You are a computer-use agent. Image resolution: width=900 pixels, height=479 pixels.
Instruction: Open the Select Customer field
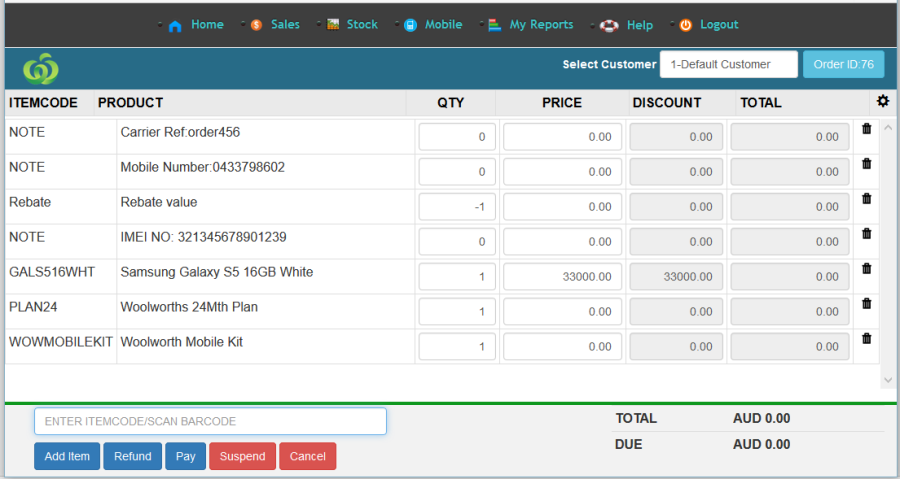coord(728,64)
